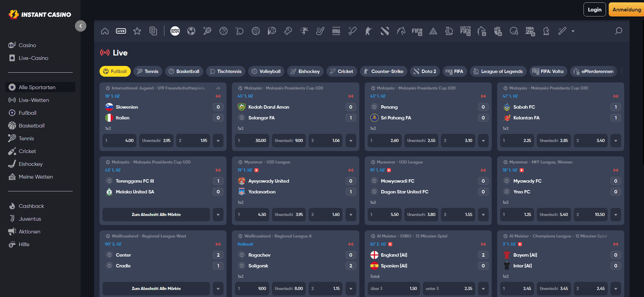Select the billiards triangle rack icon
The height and width of the screenshot is (297, 644).
pyautogui.click(x=433, y=31)
